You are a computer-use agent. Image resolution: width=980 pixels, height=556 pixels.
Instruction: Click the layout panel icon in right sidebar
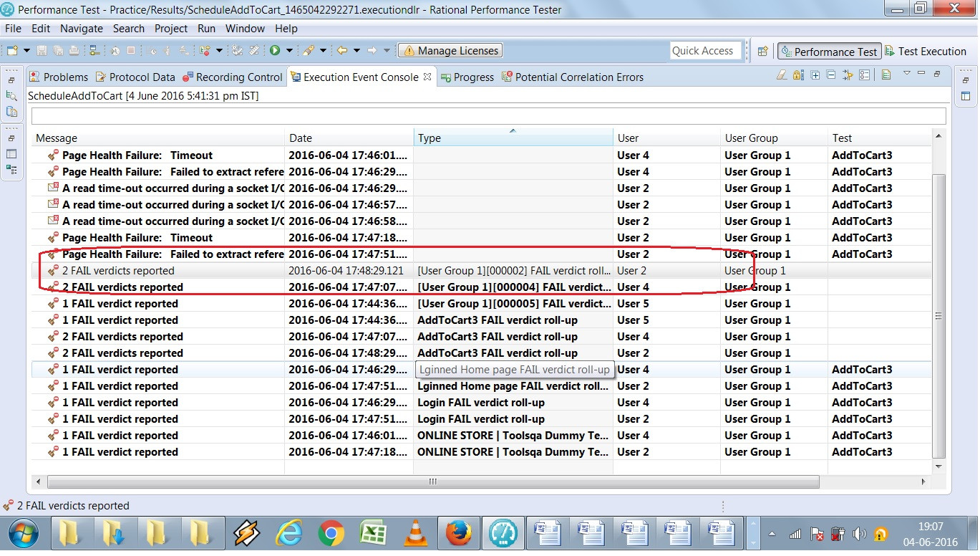965,96
